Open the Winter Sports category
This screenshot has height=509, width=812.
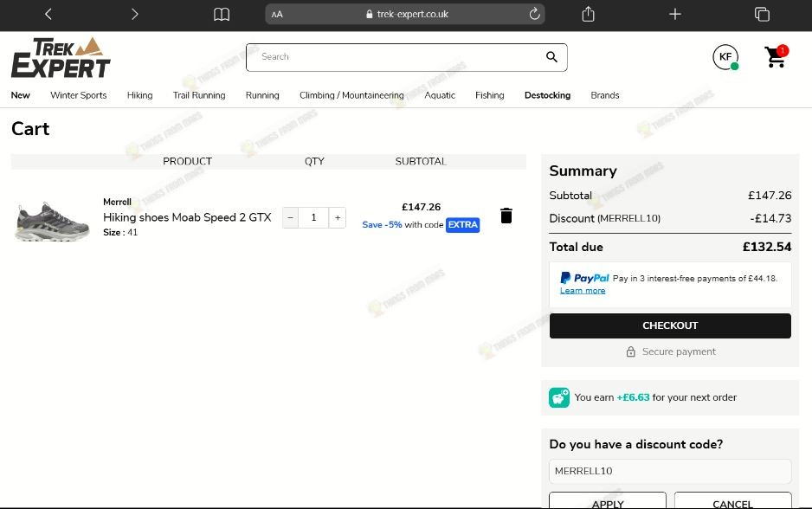click(79, 95)
